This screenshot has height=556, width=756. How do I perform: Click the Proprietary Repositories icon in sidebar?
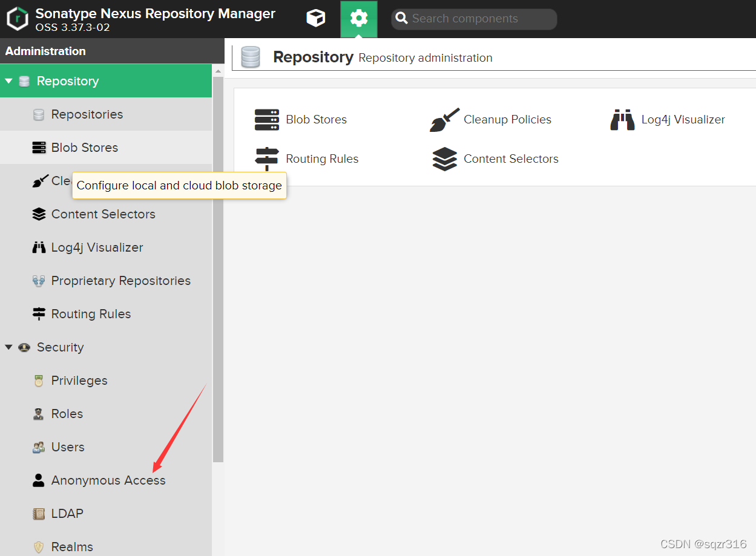pyautogui.click(x=39, y=281)
